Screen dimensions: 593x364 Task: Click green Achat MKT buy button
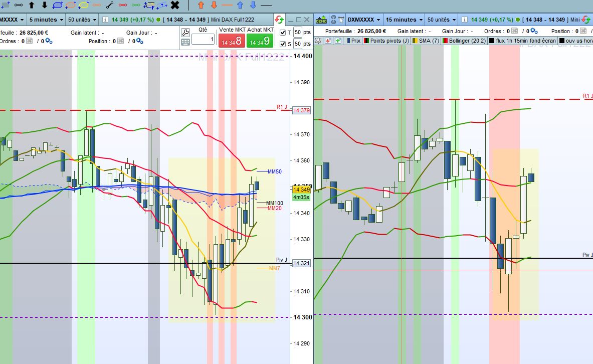pos(260,41)
